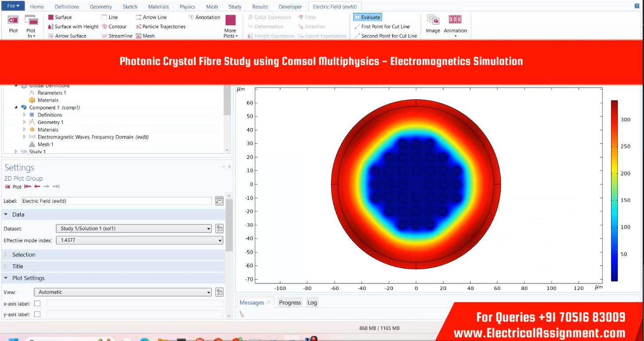The height and width of the screenshot is (341, 644).
Task: Toggle the y-axis label checkbox
Action: coord(37,314)
